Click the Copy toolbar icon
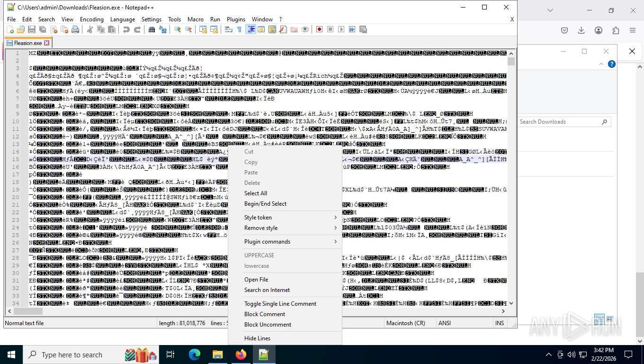The width and height of the screenshot is (644, 364). coord(100,29)
